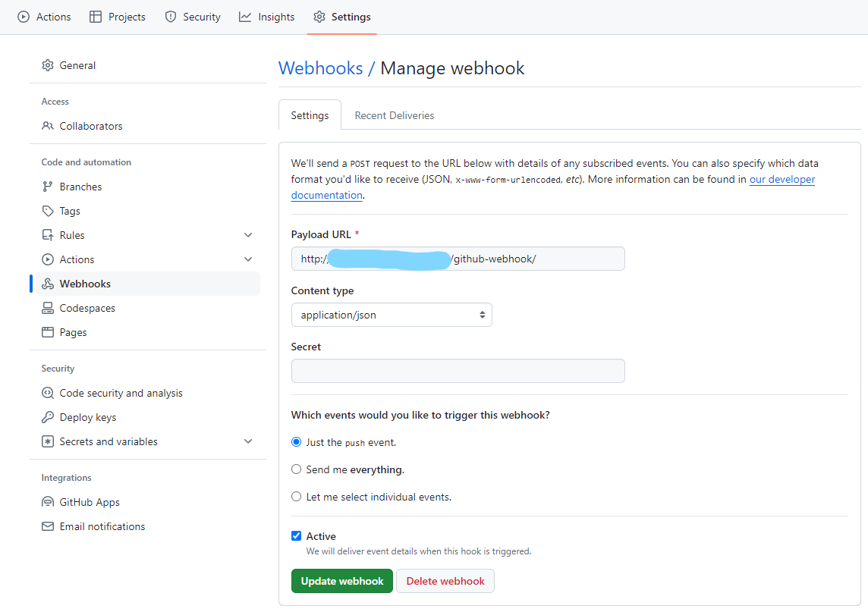Uncheck the Active checkbox
868x612 pixels.
click(297, 536)
